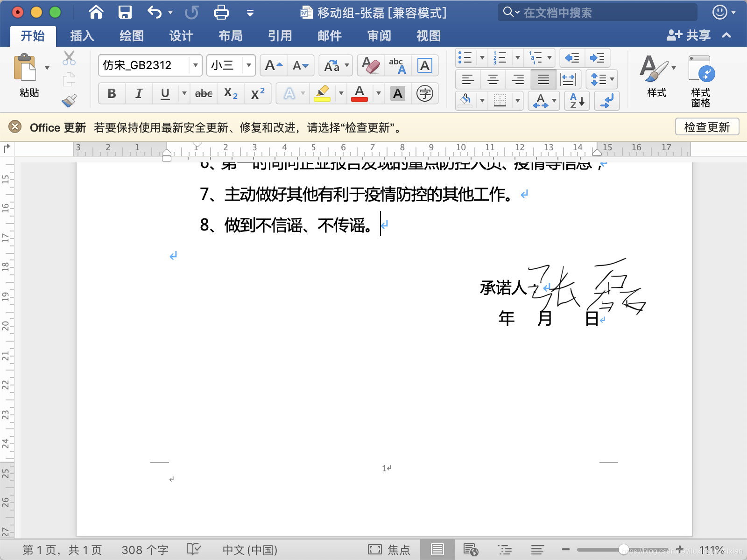Apply superscript formatting
Screen dimensions: 747x560
tap(258, 93)
